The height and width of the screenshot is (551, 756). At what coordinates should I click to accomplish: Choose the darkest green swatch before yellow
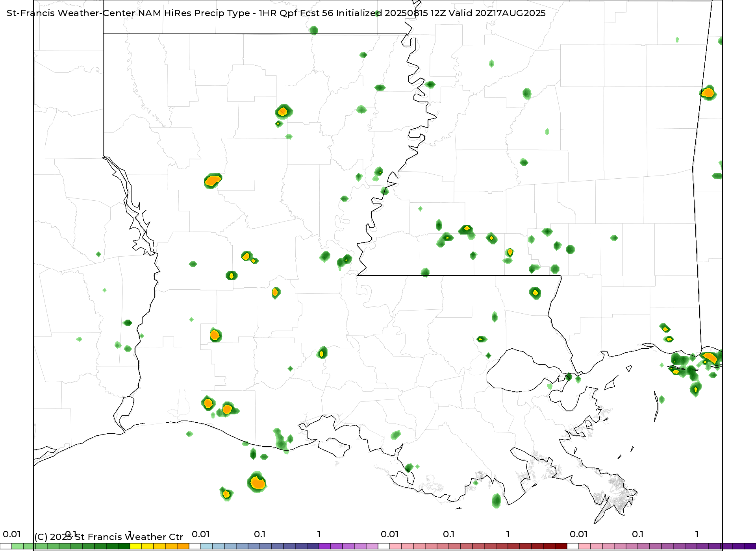[124, 546]
